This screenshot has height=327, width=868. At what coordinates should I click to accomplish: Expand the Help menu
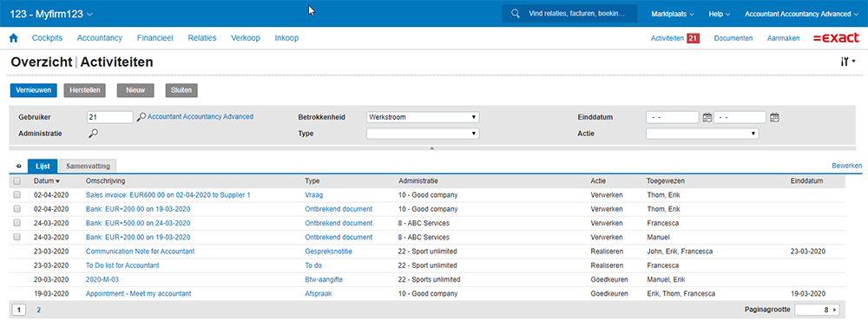[720, 14]
